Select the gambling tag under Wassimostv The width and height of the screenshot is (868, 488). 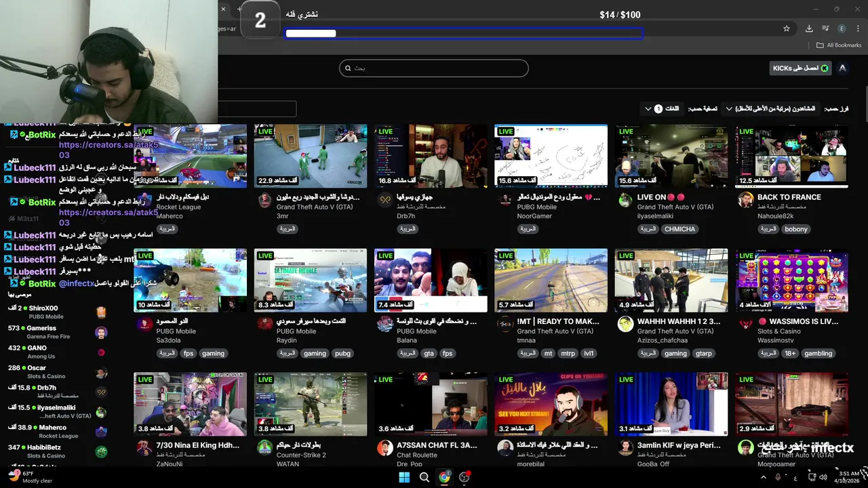[818, 353]
